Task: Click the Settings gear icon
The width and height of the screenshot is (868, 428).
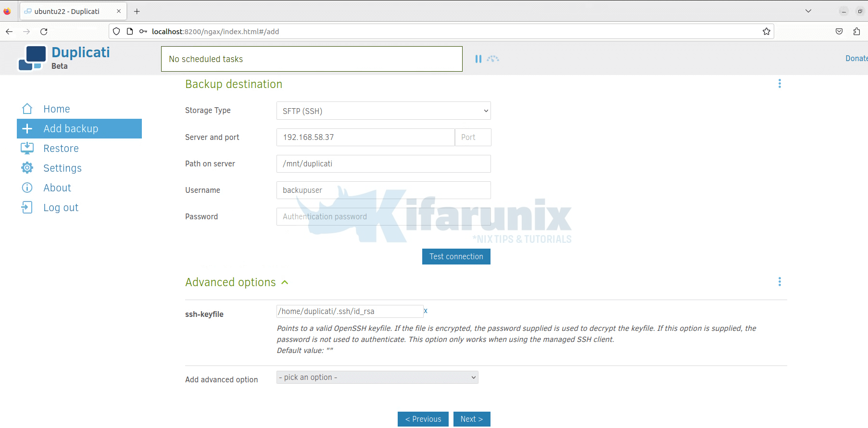Action: [x=27, y=168]
